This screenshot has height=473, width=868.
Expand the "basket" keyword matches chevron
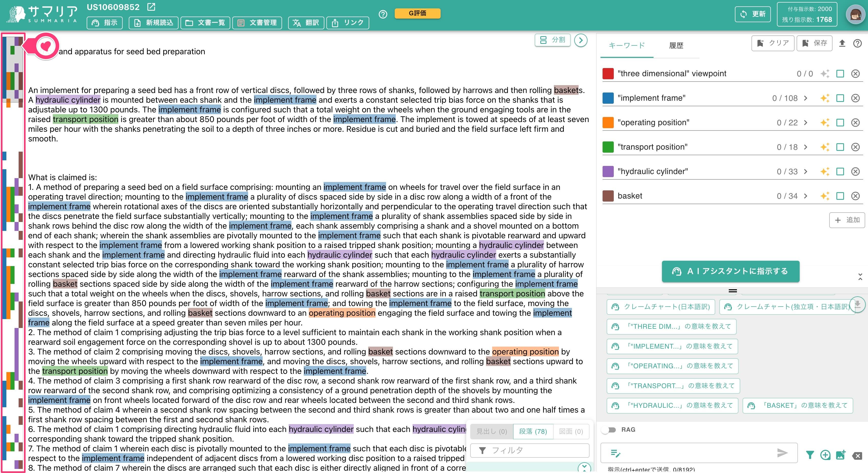[x=806, y=196]
